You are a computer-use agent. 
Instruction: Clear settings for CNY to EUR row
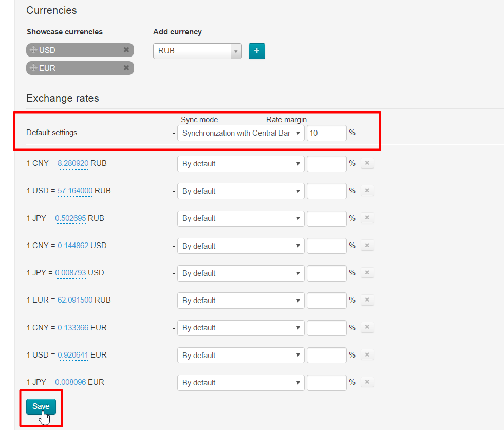pos(367,327)
